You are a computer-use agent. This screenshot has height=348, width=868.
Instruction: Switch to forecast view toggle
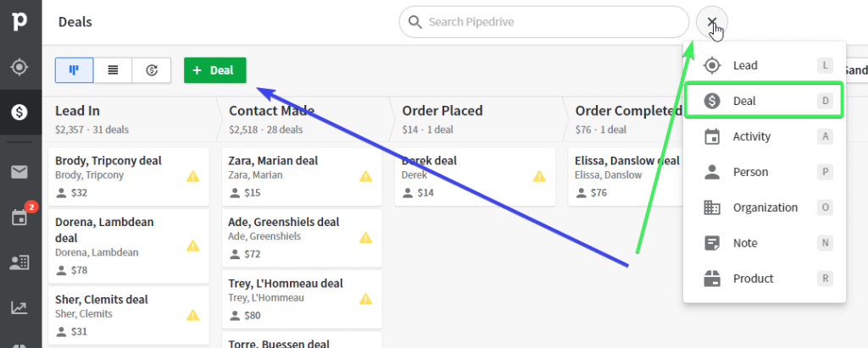[152, 70]
